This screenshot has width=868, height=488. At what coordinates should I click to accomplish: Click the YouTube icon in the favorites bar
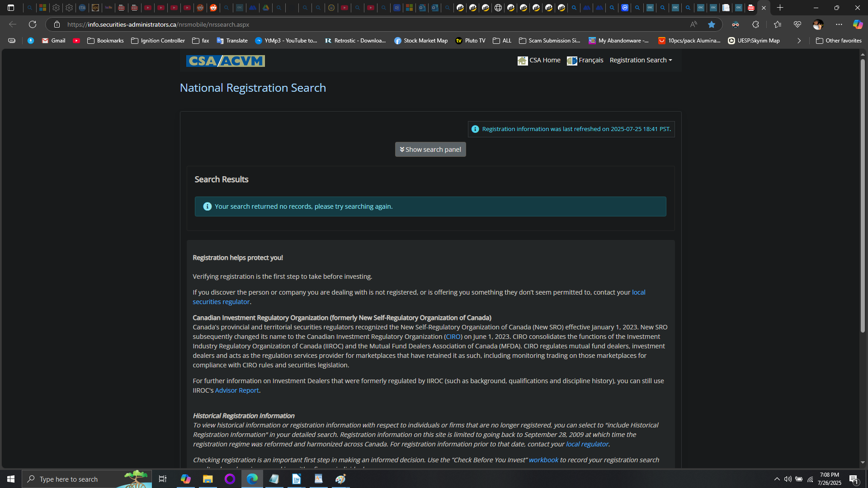tap(76, 41)
